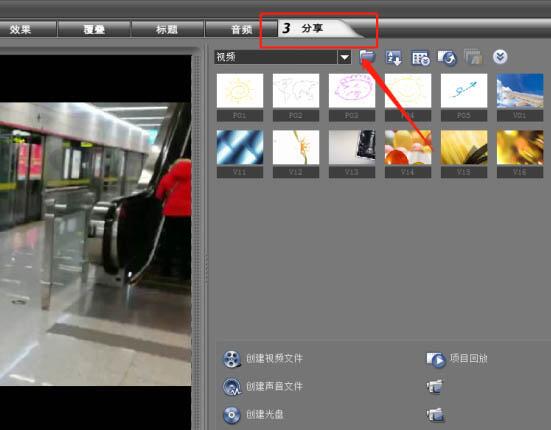The width and height of the screenshot is (551, 430).
Task: Click the load media folder icon
Action: point(367,57)
